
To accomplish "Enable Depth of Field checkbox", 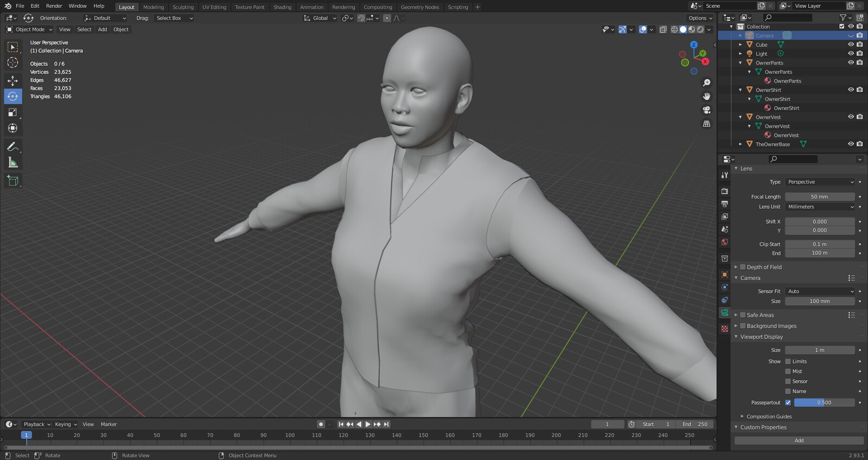I will point(743,267).
